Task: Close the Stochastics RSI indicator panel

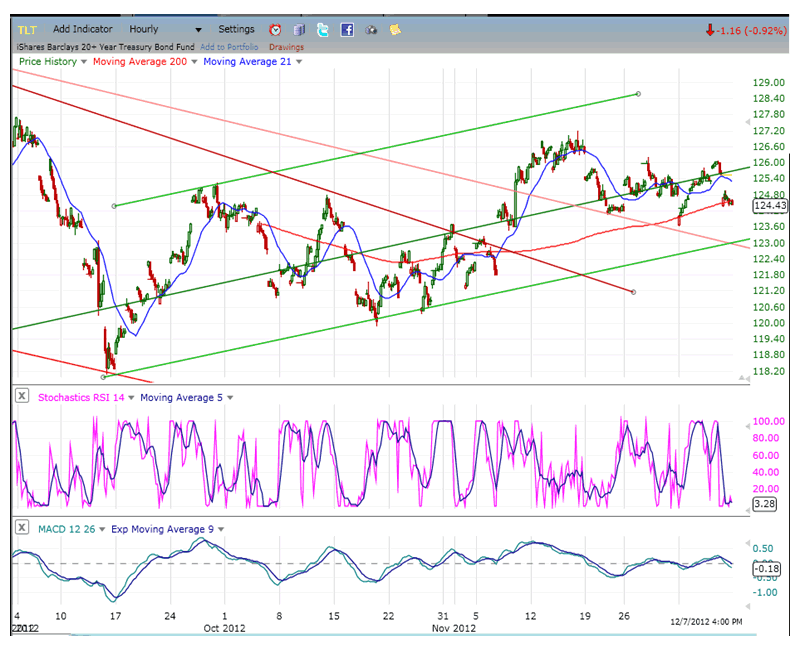Action: (22, 397)
